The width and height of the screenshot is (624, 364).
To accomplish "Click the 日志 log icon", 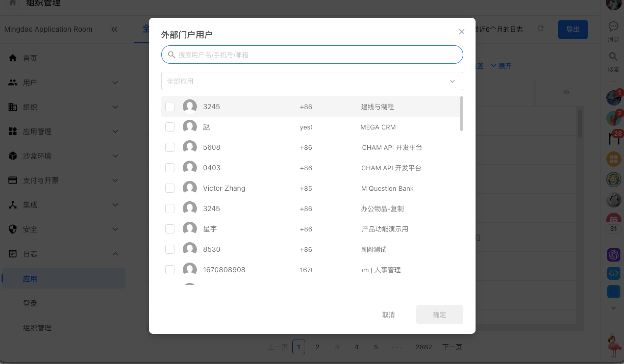I will click(13, 254).
